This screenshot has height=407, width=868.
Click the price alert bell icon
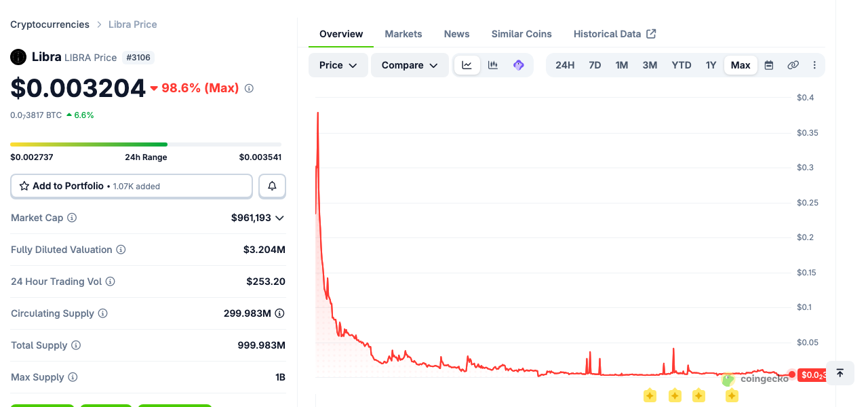pos(272,186)
